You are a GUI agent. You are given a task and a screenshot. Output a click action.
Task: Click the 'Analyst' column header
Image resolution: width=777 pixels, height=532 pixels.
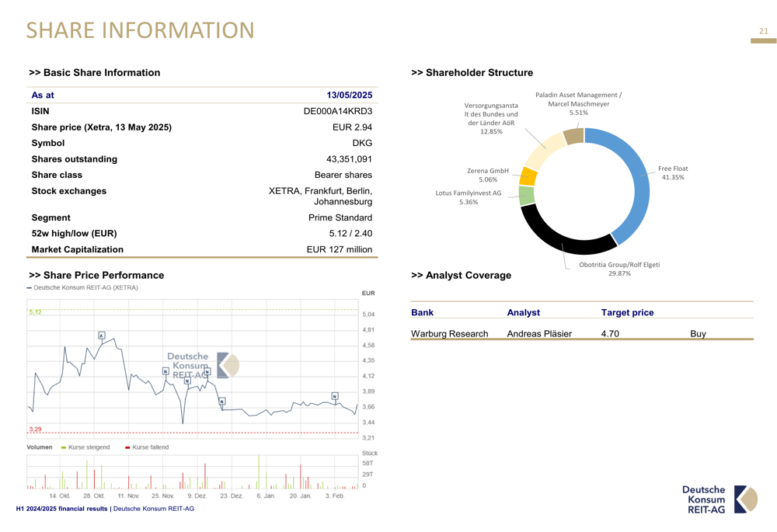[523, 312]
